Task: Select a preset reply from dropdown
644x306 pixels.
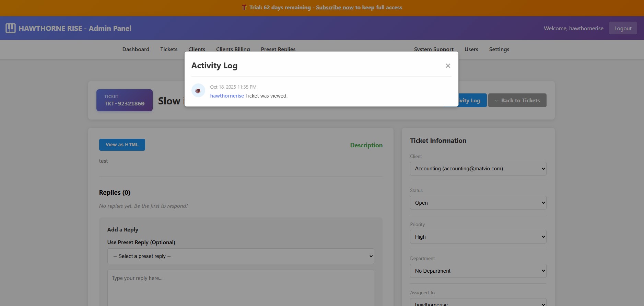Action: point(241,256)
